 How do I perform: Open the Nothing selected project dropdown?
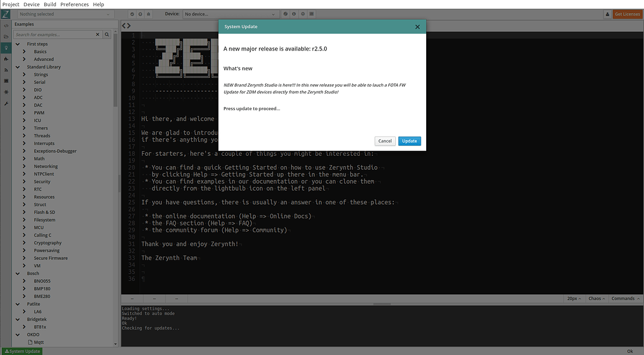point(65,14)
